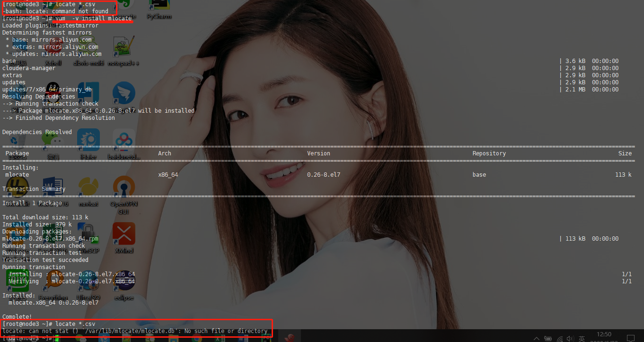Screen dimensions: 644x342
Task: Click 'Resolving Dependencies' line
Action: (x=39, y=97)
